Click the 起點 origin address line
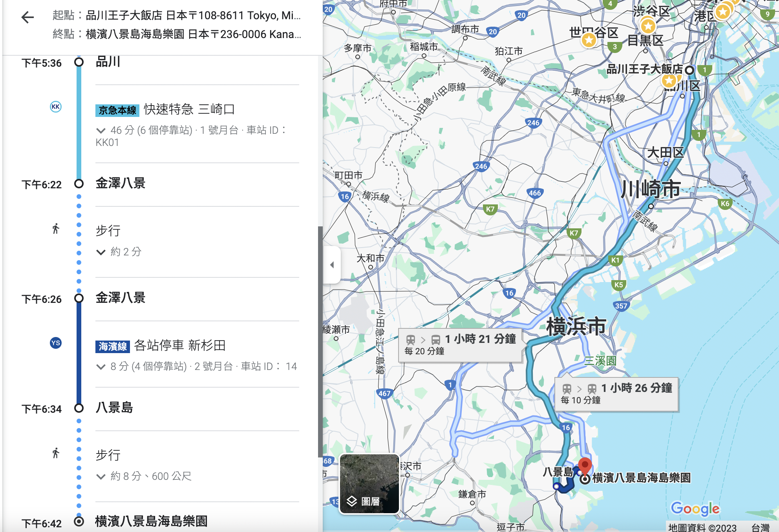Screen dimensions: 779x532 pos(177,15)
